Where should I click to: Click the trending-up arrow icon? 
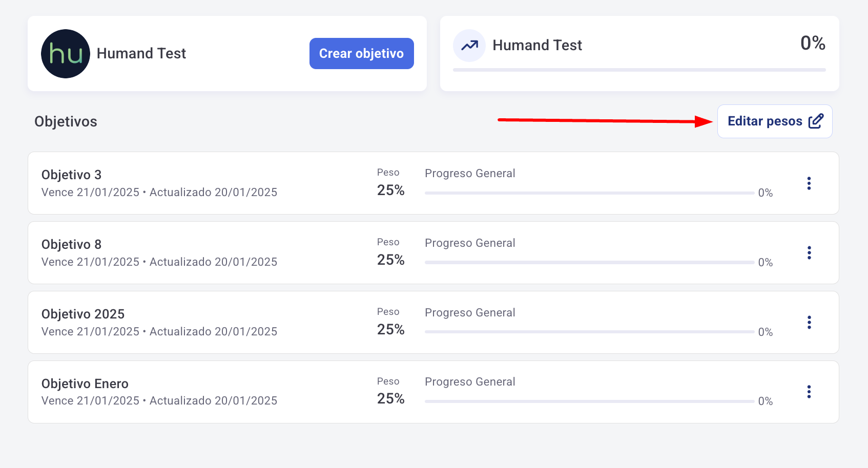tap(469, 46)
